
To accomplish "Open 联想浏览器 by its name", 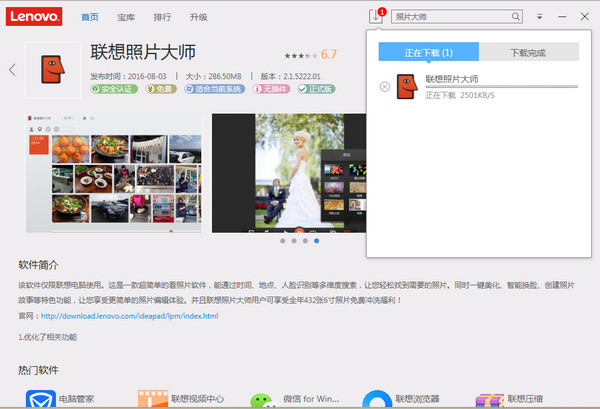I will pyautogui.click(x=417, y=399).
